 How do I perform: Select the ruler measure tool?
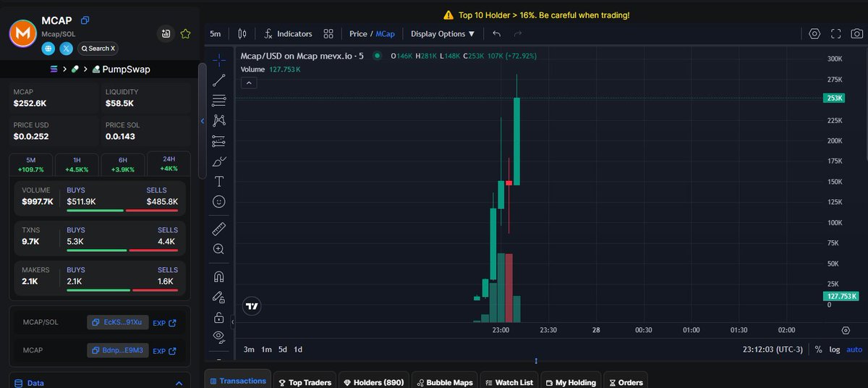[219, 229]
